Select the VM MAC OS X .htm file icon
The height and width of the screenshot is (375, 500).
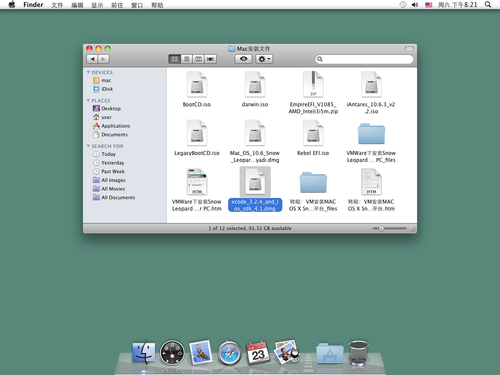pos(371,182)
